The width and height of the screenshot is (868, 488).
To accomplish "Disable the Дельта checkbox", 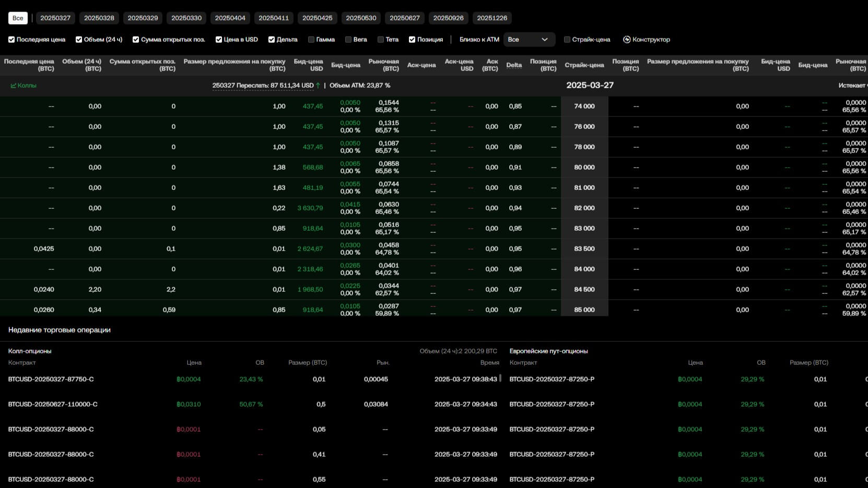I will (x=272, y=40).
